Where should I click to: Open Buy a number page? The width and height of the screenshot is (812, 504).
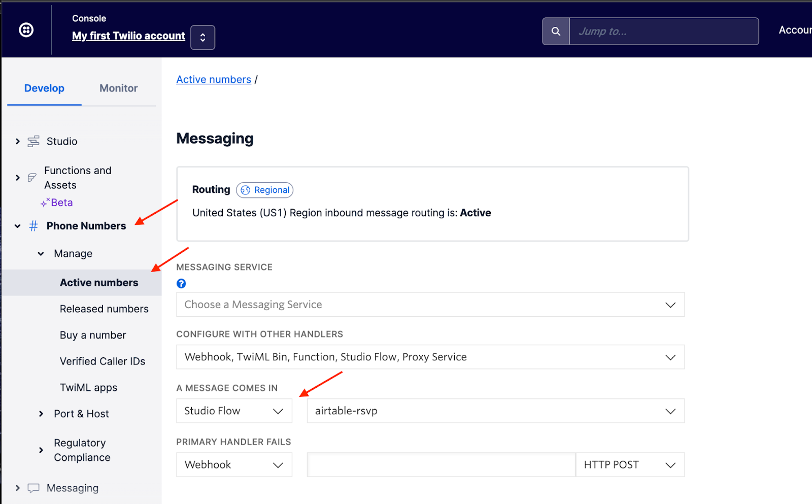coord(93,335)
